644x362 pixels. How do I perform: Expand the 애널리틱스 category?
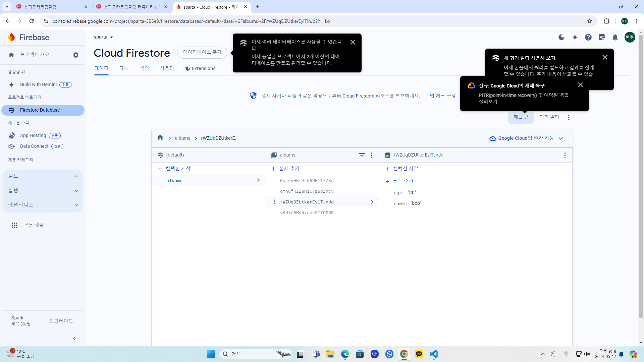coord(43,205)
